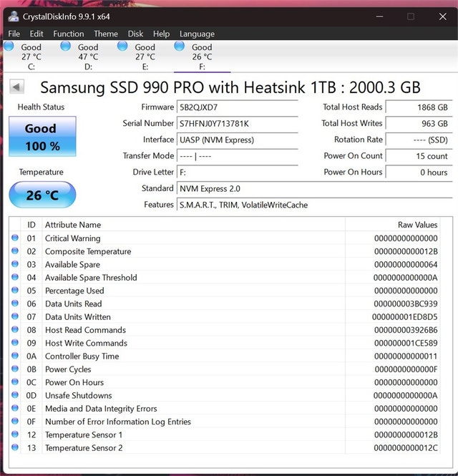Click the Raw Values column header
This screenshot has width=458, height=476.
click(x=393, y=225)
